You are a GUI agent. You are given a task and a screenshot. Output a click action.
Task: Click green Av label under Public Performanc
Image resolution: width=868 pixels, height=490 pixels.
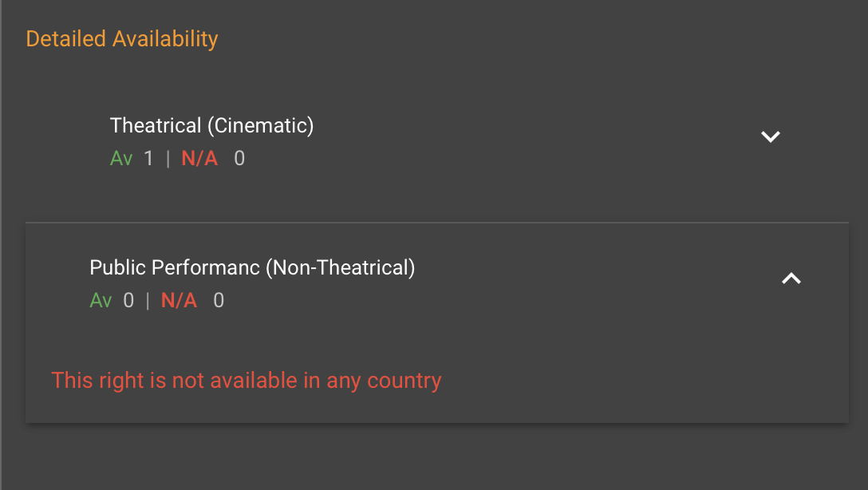(101, 301)
